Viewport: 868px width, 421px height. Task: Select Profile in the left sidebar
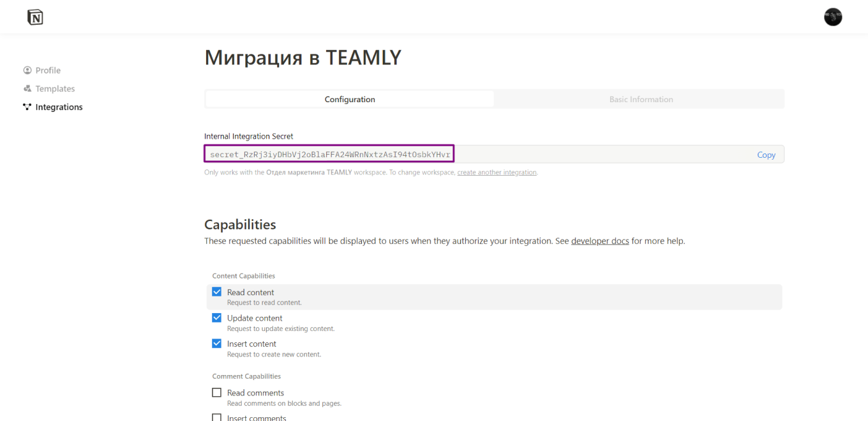pos(48,70)
